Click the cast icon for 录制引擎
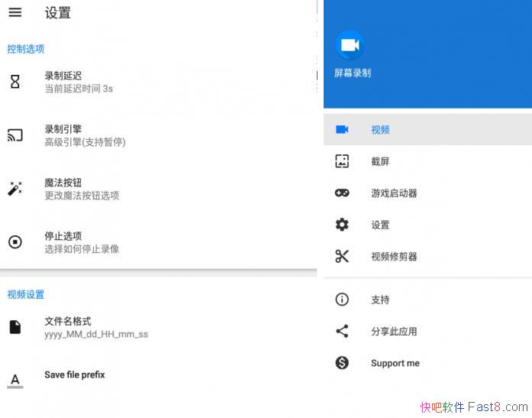This screenshot has width=532, height=418. click(x=15, y=135)
